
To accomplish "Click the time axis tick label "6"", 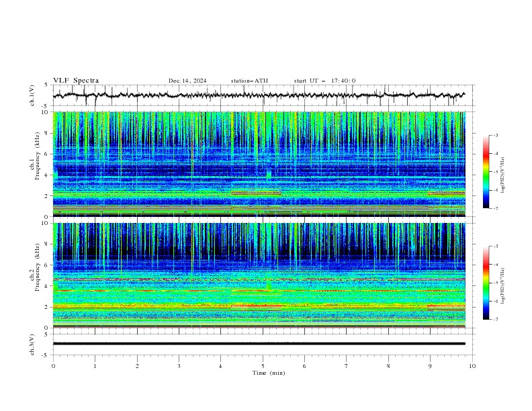I will [304, 366].
